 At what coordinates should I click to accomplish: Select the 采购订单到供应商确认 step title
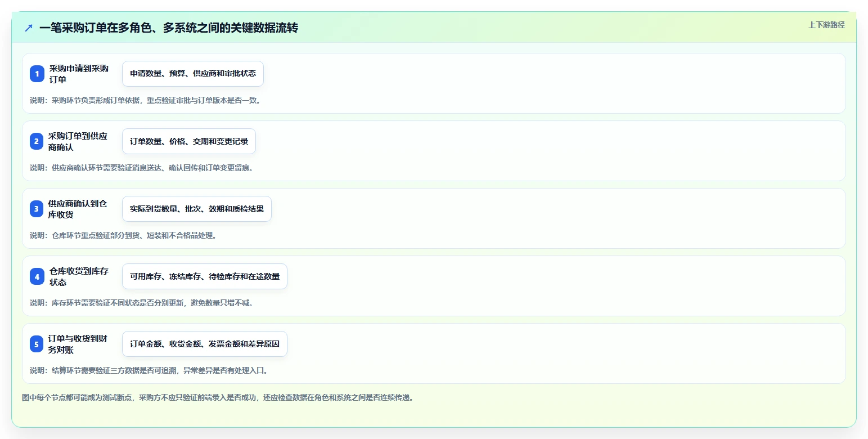point(78,141)
